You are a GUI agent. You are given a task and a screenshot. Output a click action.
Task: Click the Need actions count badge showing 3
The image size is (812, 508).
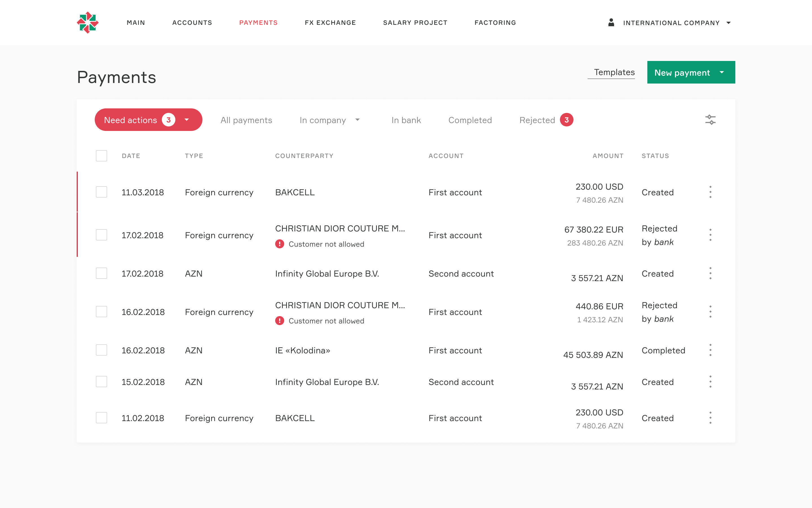point(168,120)
